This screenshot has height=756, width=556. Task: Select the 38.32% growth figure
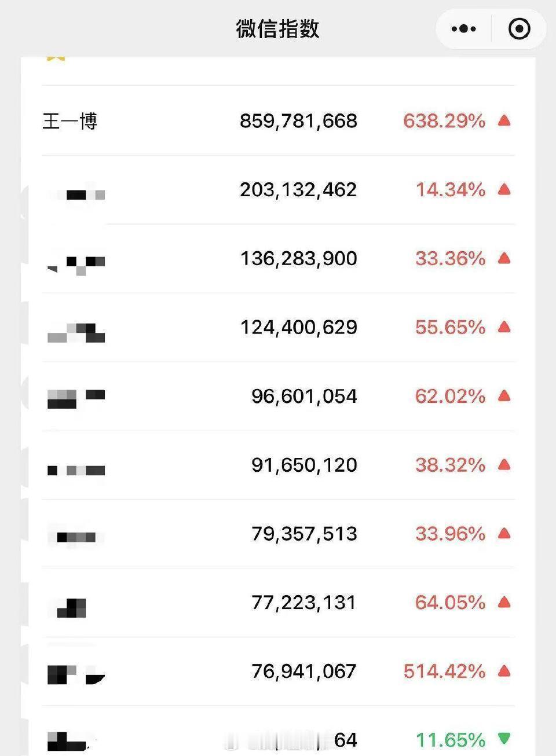[x=450, y=465]
